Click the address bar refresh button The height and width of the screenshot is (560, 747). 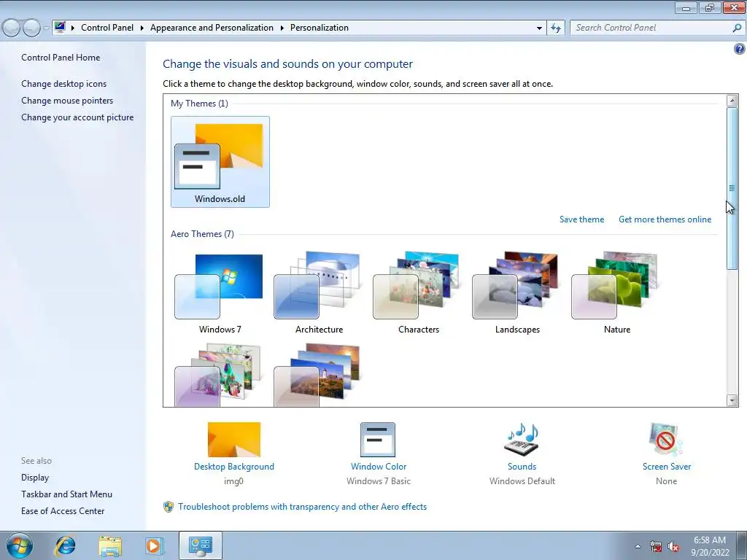click(x=555, y=28)
